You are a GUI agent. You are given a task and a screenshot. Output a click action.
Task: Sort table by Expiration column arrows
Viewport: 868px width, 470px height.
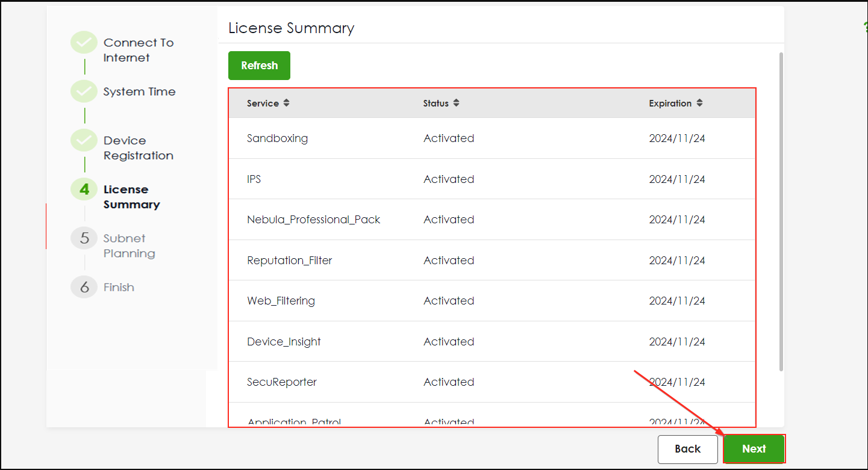coord(699,103)
